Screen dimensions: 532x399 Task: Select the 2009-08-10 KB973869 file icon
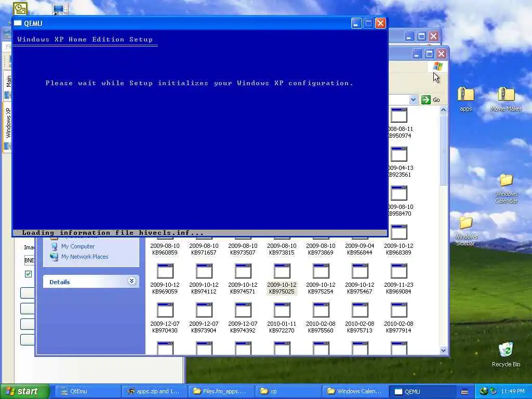point(321,249)
